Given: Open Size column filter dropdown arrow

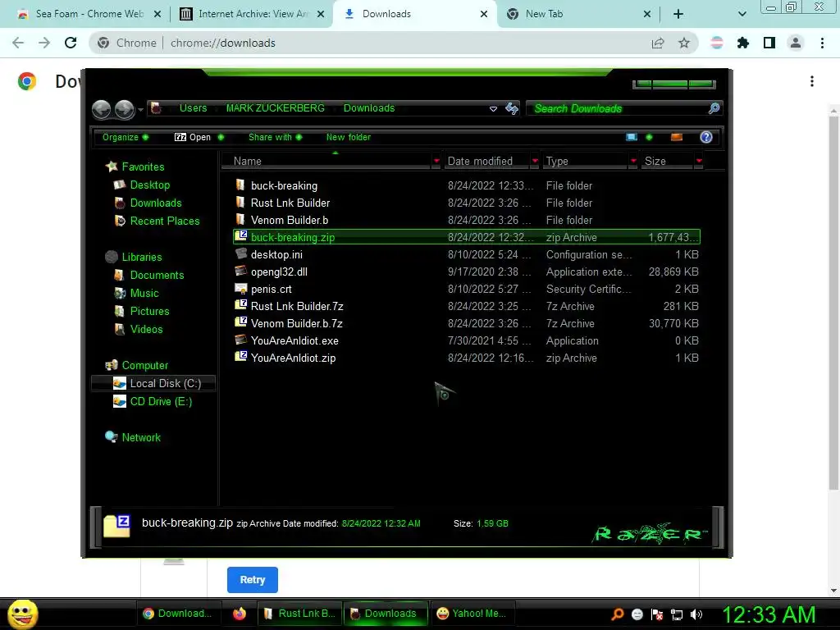Looking at the screenshot, I should (699, 162).
